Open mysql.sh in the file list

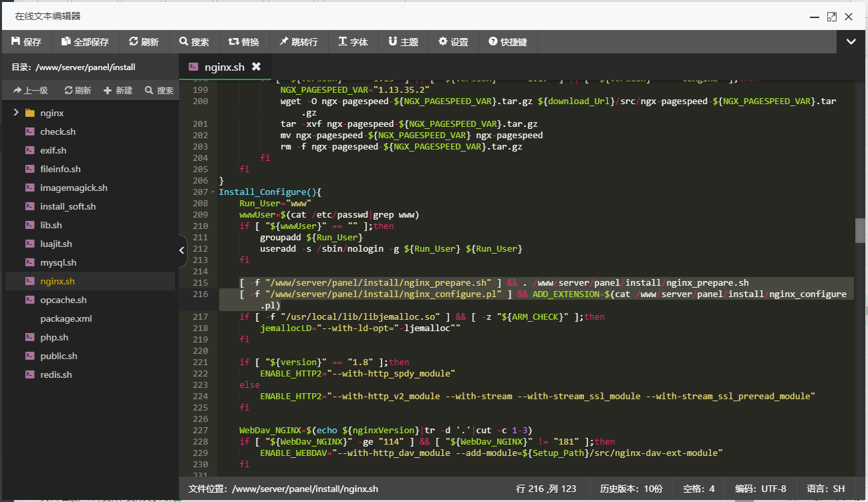pyautogui.click(x=58, y=262)
